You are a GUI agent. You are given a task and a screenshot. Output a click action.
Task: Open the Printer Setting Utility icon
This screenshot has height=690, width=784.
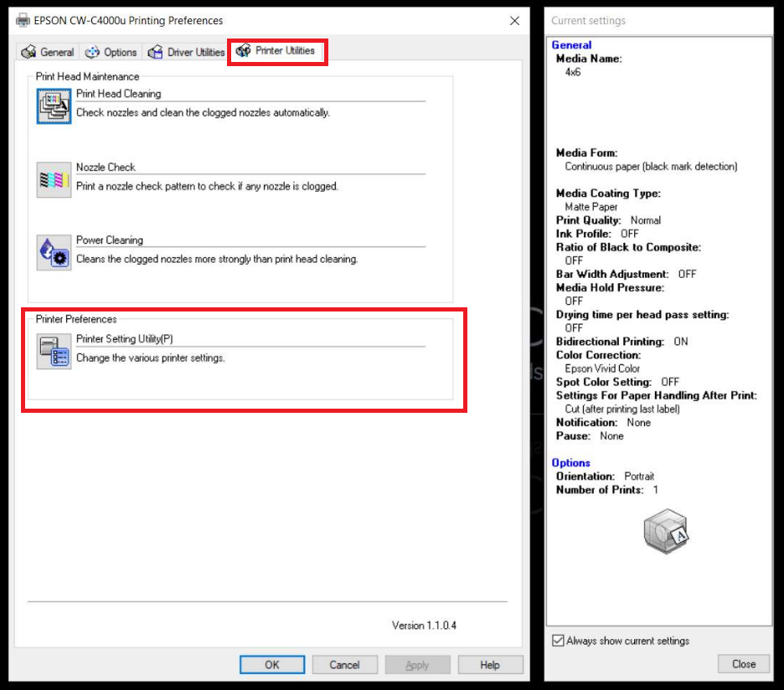coord(54,351)
